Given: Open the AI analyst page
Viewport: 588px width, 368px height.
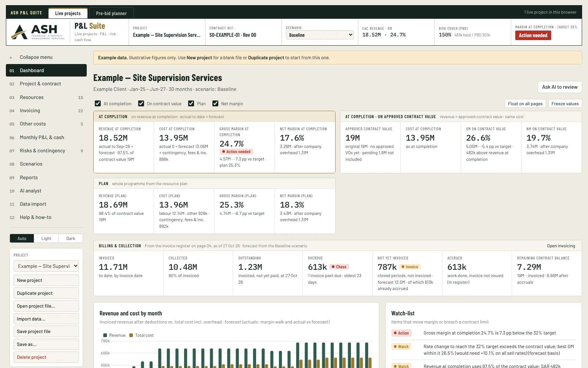Looking at the screenshot, I should (46, 191).
